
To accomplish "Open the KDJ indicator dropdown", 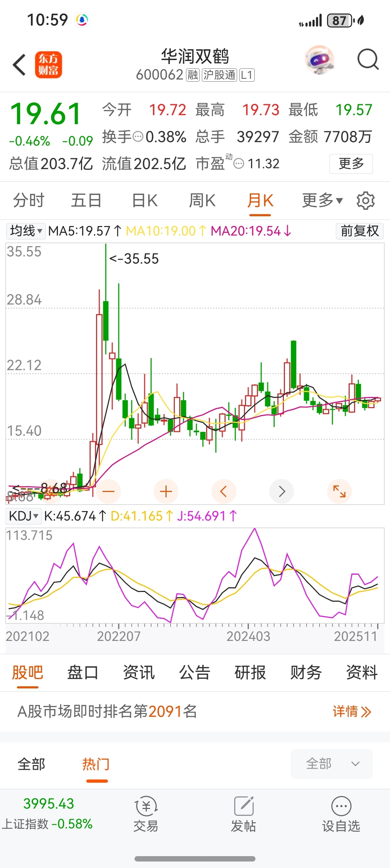I will [24, 516].
